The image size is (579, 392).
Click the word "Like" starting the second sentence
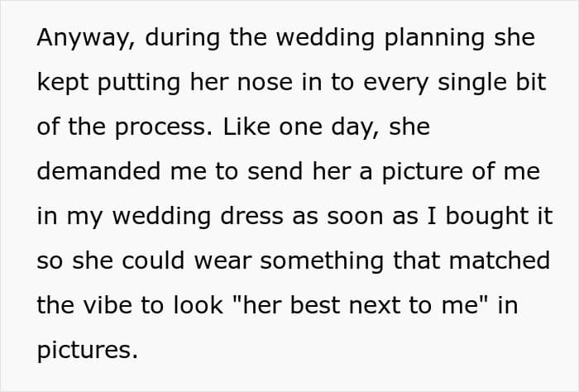(x=245, y=128)
